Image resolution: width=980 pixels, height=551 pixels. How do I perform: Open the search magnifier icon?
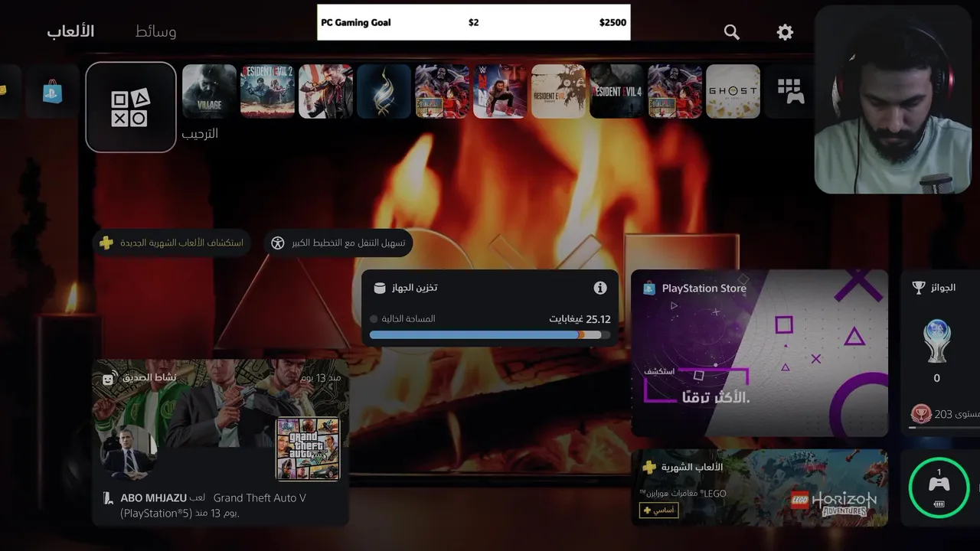(732, 32)
